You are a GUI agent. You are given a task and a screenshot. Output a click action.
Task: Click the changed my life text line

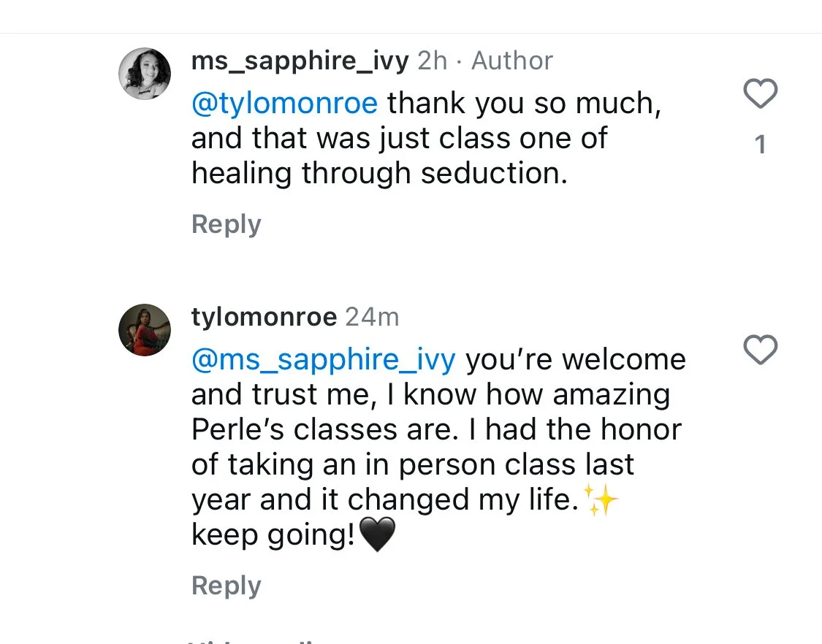tap(385, 500)
